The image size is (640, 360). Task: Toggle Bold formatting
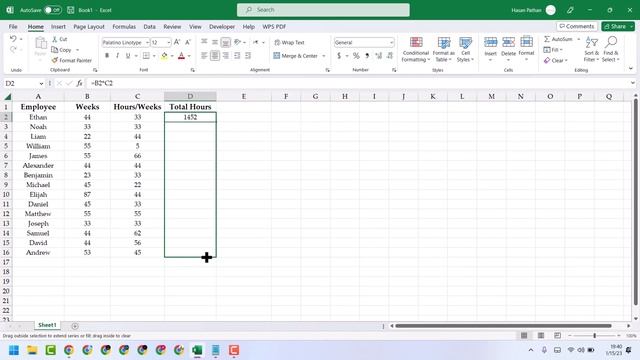click(107, 56)
